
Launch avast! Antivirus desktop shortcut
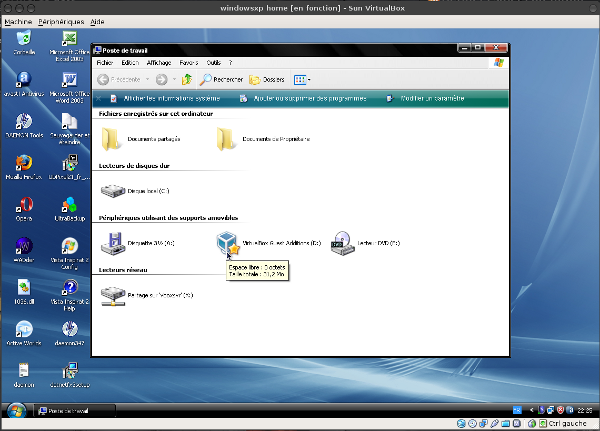(x=24, y=84)
